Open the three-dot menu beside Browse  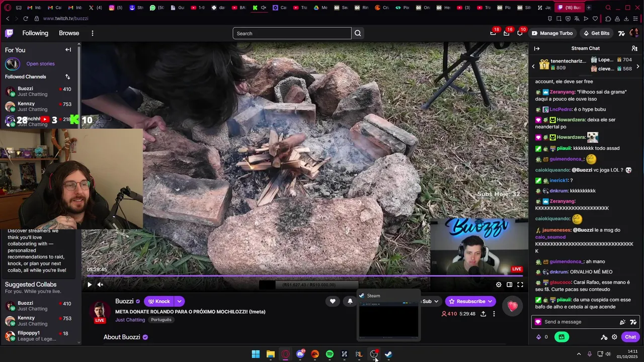pyautogui.click(x=92, y=33)
